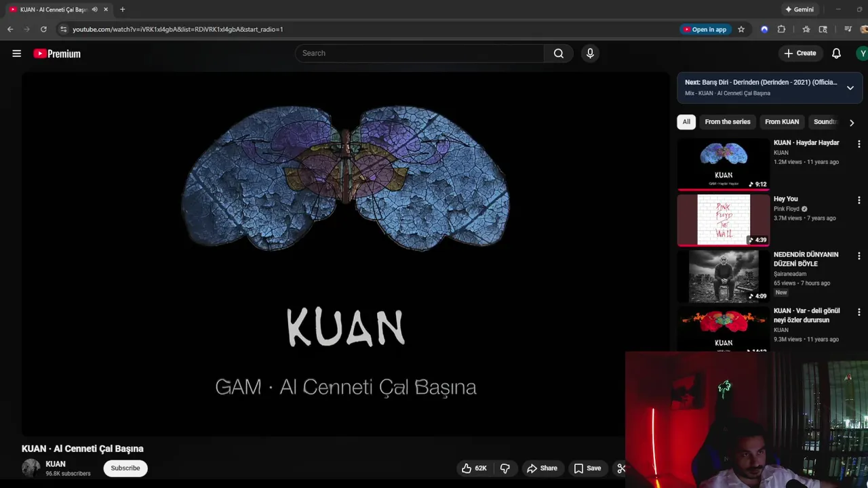Open more options for Hey You video
Viewport: 868px width, 488px height.
[859, 200]
